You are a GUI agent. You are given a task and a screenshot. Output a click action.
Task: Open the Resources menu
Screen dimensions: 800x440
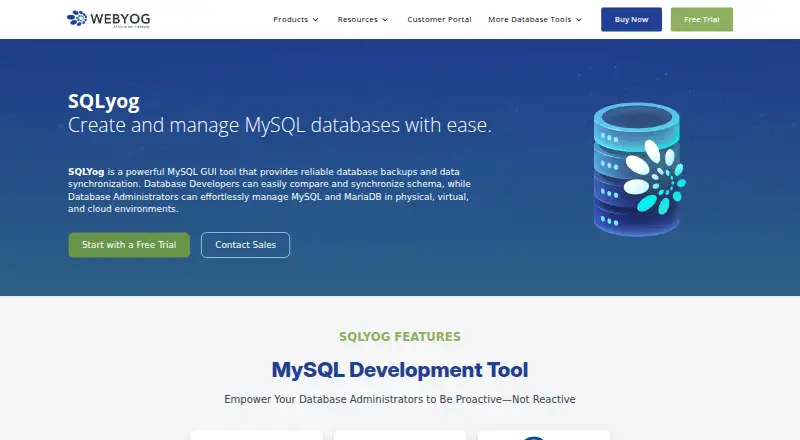tap(357, 19)
